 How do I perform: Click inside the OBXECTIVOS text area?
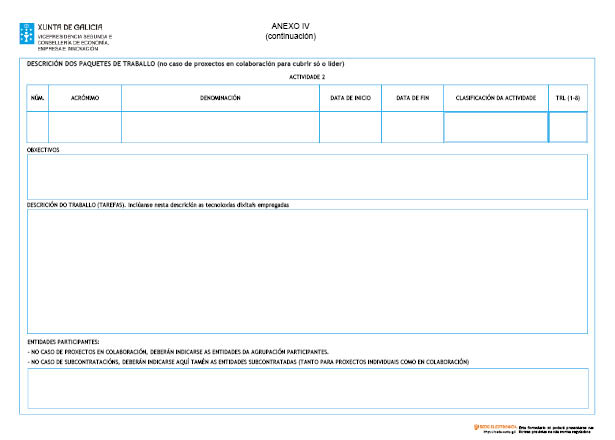(x=307, y=177)
